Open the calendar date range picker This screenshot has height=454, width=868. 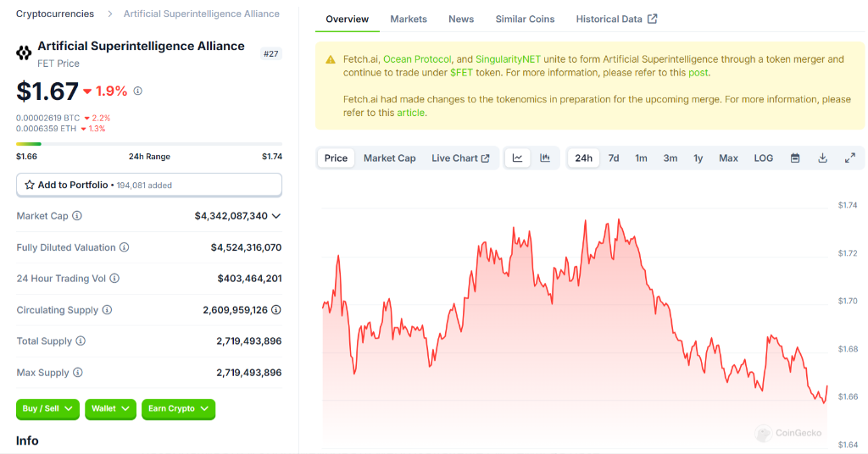pyautogui.click(x=795, y=158)
